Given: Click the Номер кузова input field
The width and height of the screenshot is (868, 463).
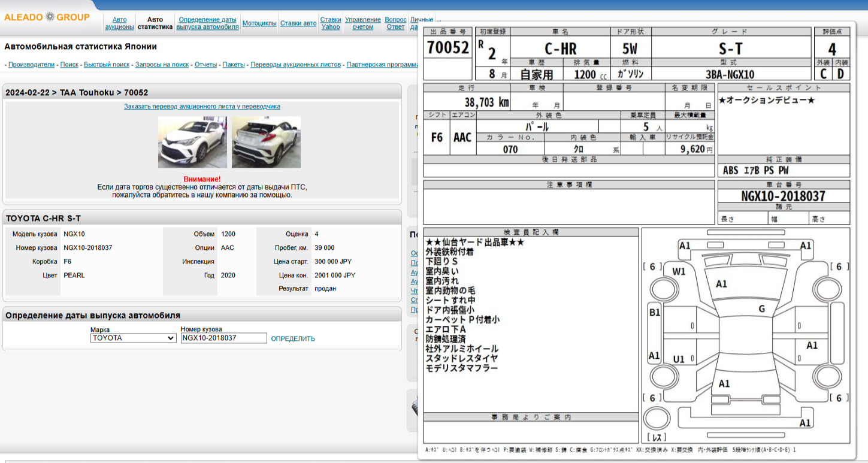Looking at the screenshot, I should 223,338.
